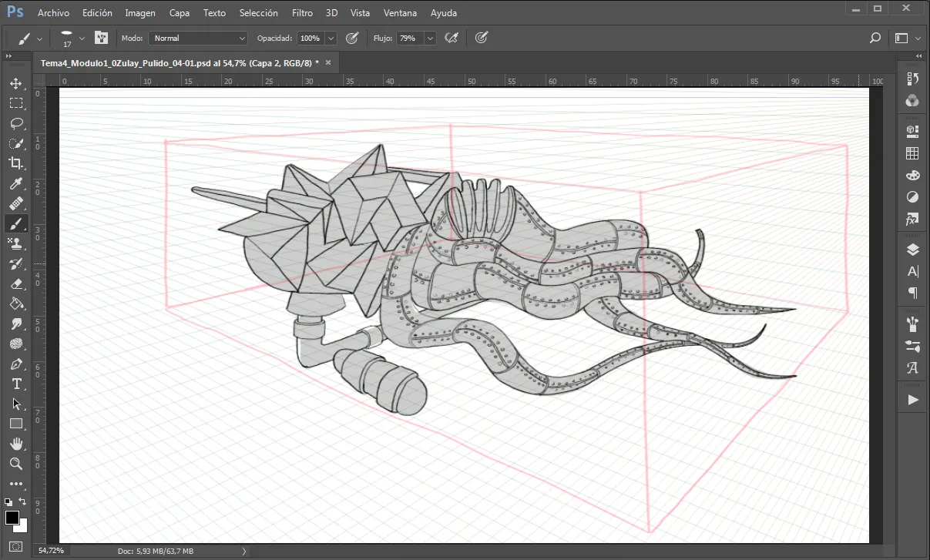This screenshot has height=560, width=930.
Task: Select the Quick Selection tool
Action: click(x=16, y=143)
